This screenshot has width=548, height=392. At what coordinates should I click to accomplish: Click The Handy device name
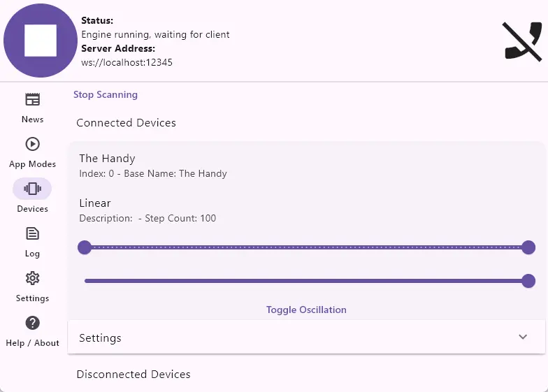pos(108,159)
